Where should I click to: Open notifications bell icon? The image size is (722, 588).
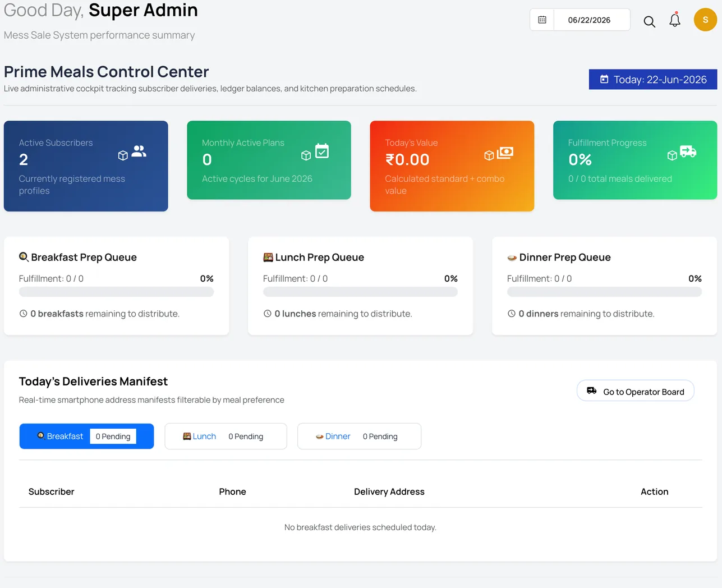tap(675, 20)
